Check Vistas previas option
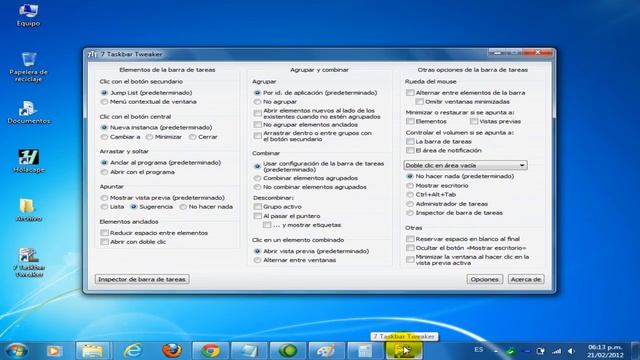The width and height of the screenshot is (640, 360). point(496,121)
